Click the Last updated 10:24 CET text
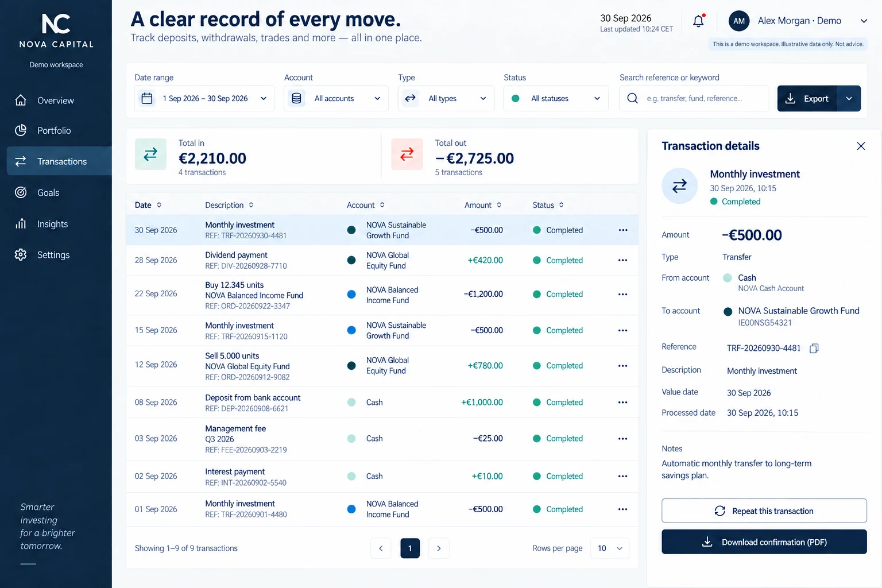The width and height of the screenshot is (882, 588). coord(636,29)
